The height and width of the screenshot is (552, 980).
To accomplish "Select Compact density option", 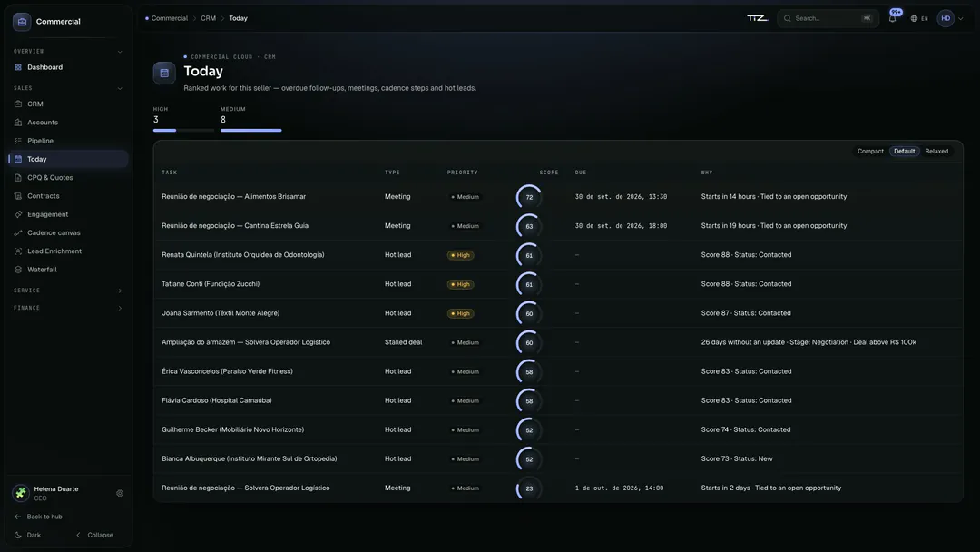I will tap(870, 152).
